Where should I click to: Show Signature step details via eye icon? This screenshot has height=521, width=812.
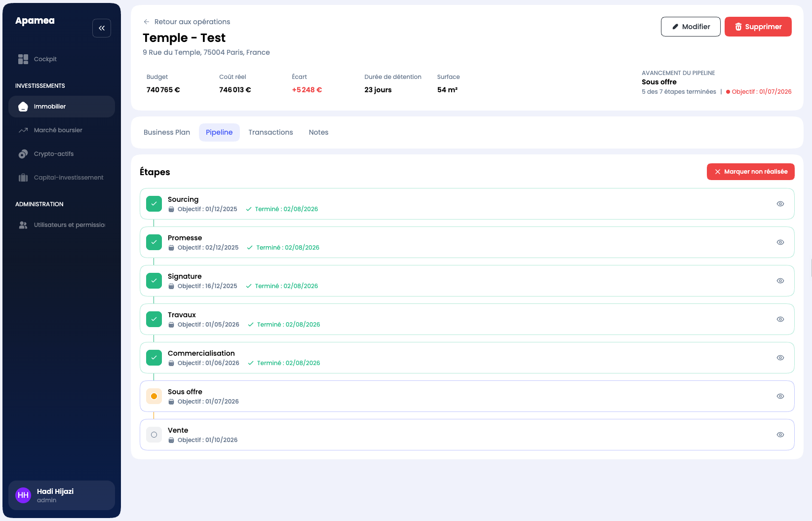coord(780,281)
